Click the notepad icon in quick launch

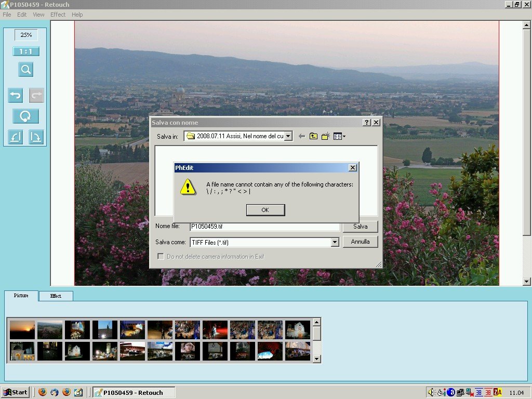78,393
